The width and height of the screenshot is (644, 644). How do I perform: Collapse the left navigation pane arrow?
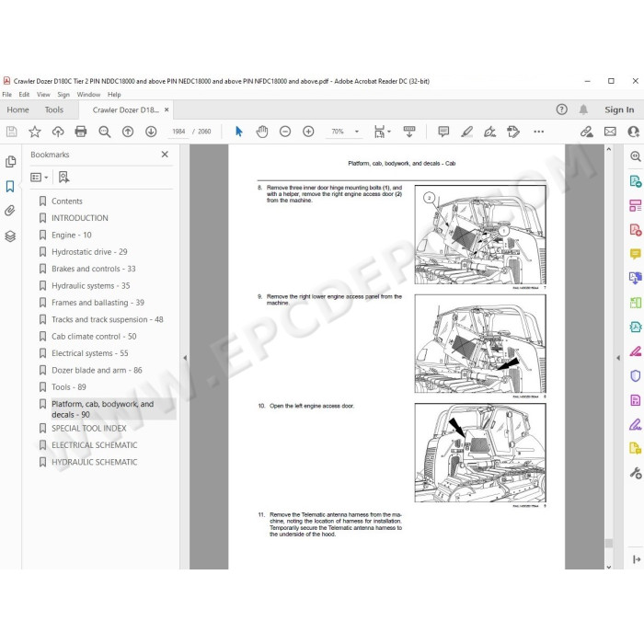click(x=185, y=358)
